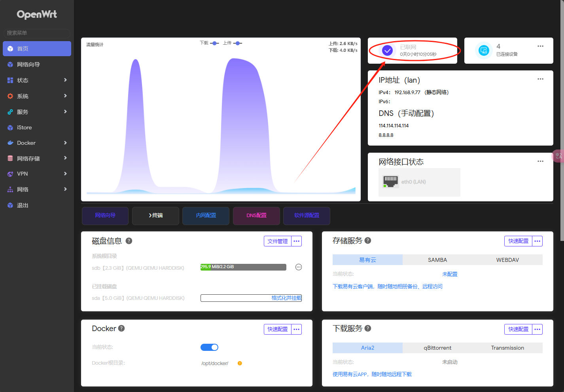Click the 退出 sidebar icon
This screenshot has height=392, width=564.
(10, 205)
